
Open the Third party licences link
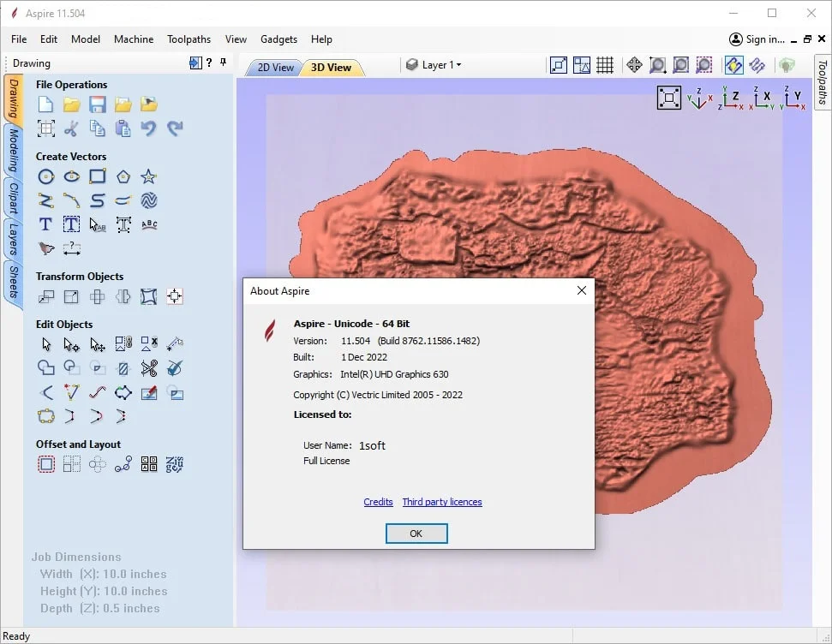(442, 502)
